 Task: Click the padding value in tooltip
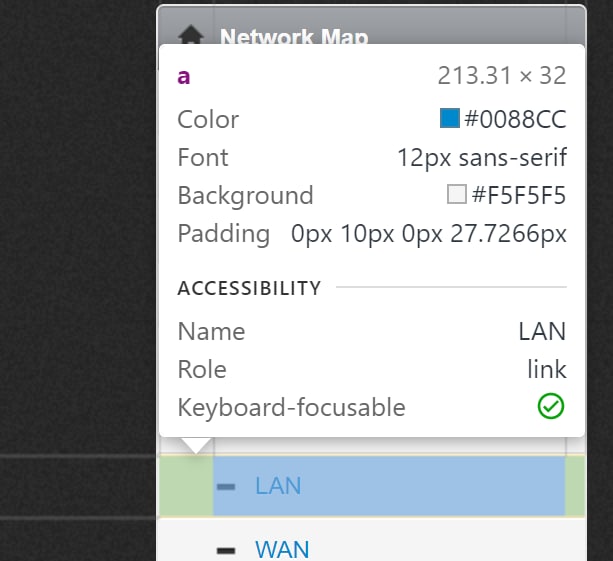coord(429,234)
